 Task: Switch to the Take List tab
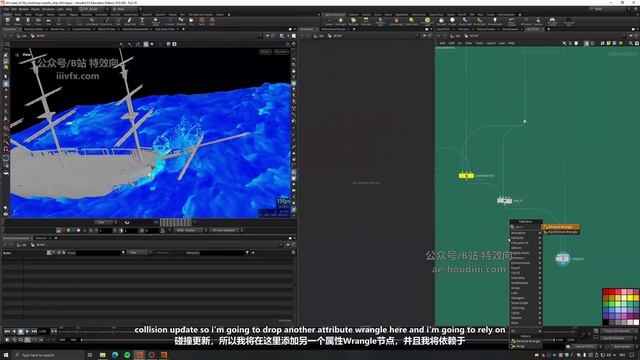(41, 238)
